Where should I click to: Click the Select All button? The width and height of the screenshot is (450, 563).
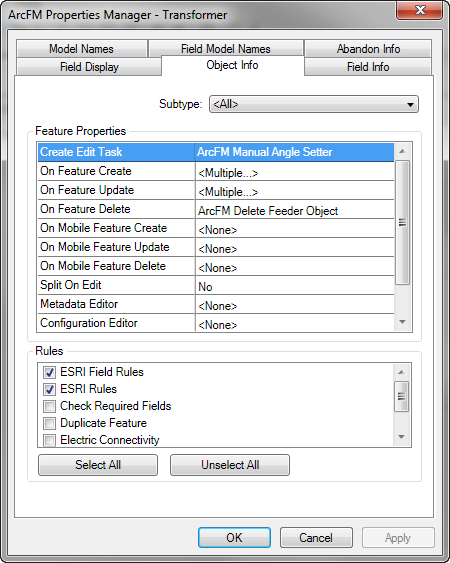click(98, 465)
